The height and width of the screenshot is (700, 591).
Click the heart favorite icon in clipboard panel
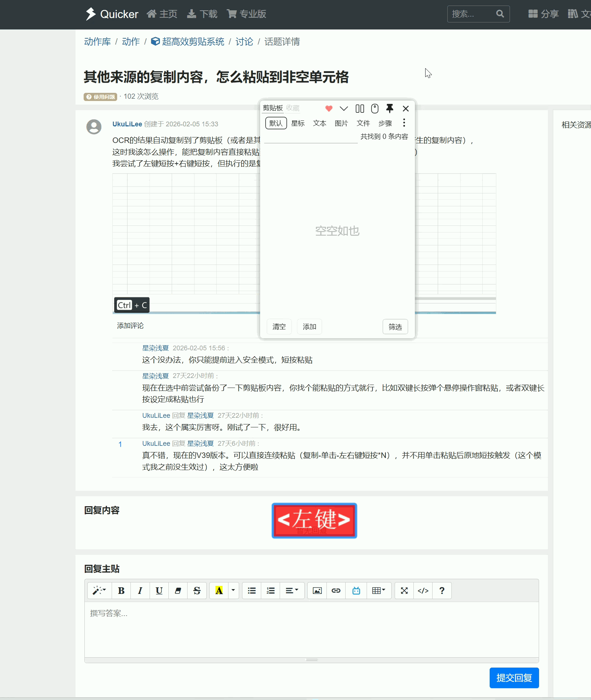click(x=329, y=108)
